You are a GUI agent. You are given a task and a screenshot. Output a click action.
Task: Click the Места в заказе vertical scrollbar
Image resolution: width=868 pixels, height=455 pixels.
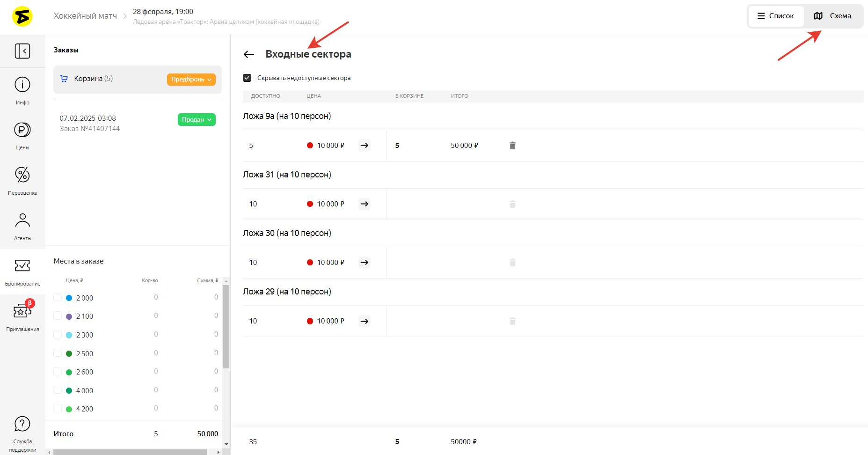click(x=226, y=328)
